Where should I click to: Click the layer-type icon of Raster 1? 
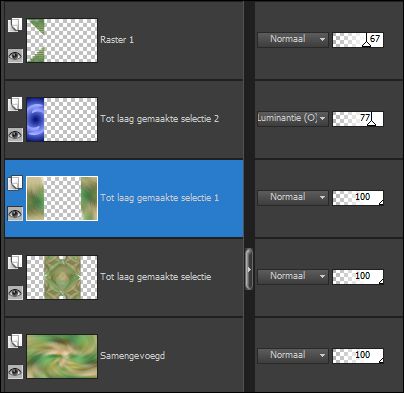pyautogui.click(x=15, y=25)
